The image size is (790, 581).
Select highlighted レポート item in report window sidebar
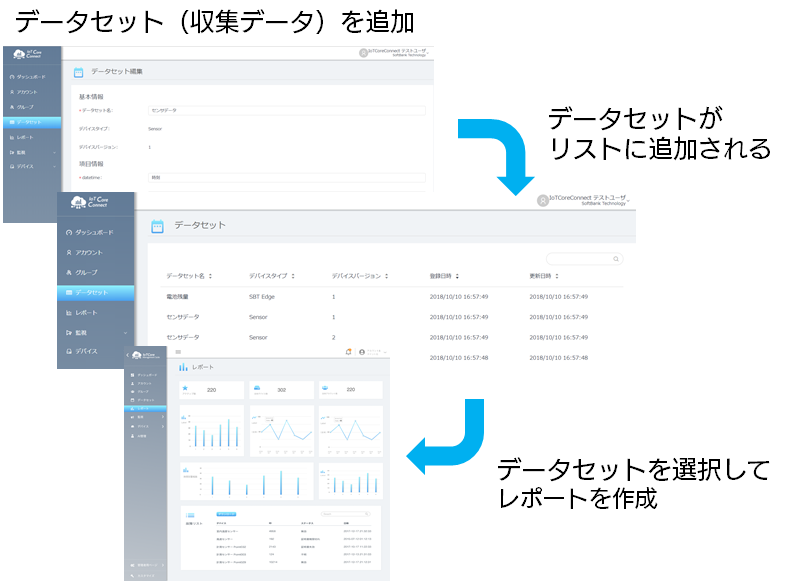tap(145, 408)
